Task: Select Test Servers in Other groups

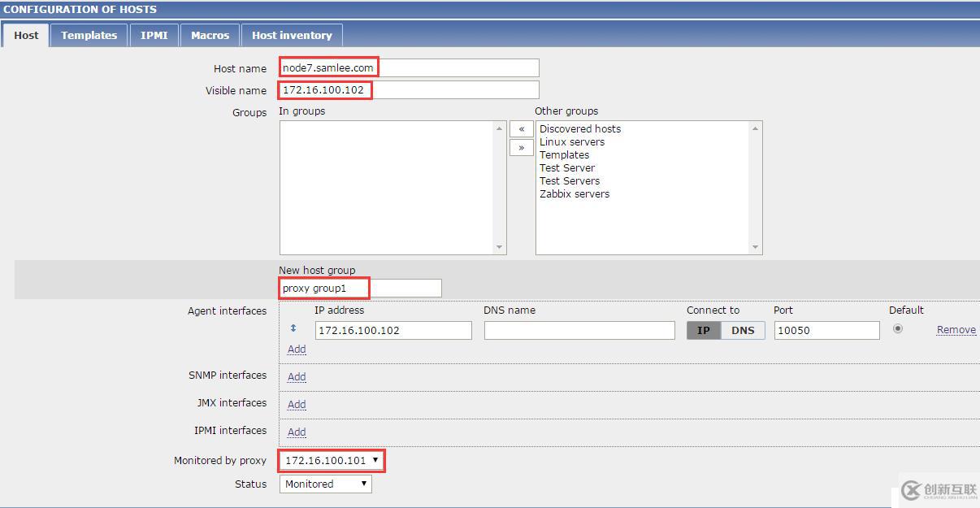Action: (570, 180)
